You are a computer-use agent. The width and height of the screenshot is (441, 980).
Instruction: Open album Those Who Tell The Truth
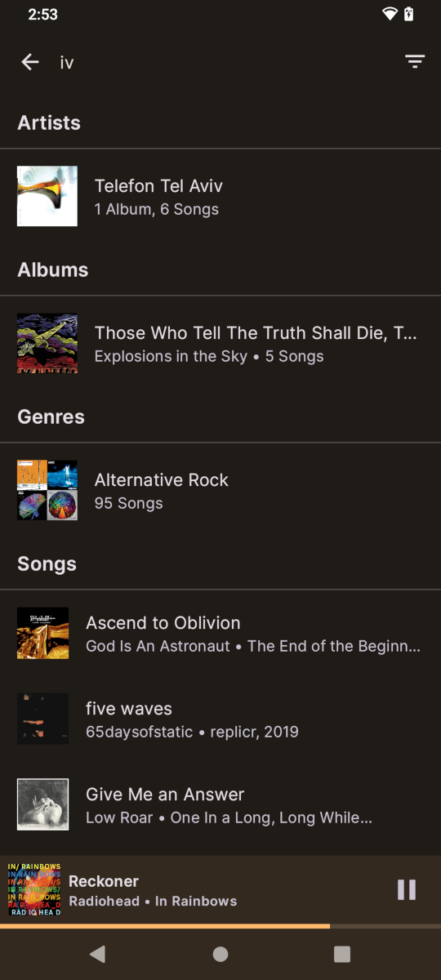pyautogui.click(x=220, y=343)
